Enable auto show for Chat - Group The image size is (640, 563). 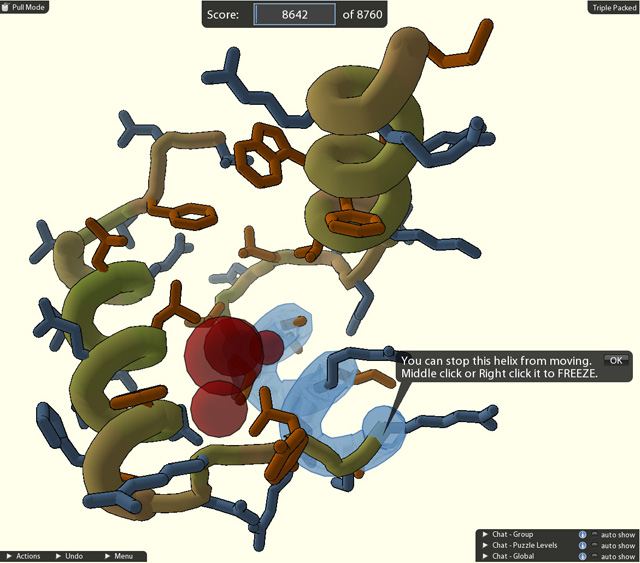[596, 534]
